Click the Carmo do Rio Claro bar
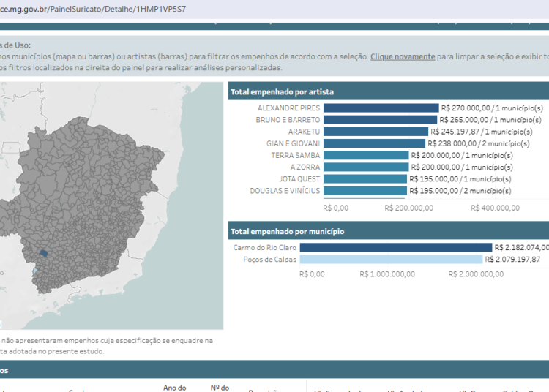This screenshot has width=549, height=392. pyautogui.click(x=396, y=248)
